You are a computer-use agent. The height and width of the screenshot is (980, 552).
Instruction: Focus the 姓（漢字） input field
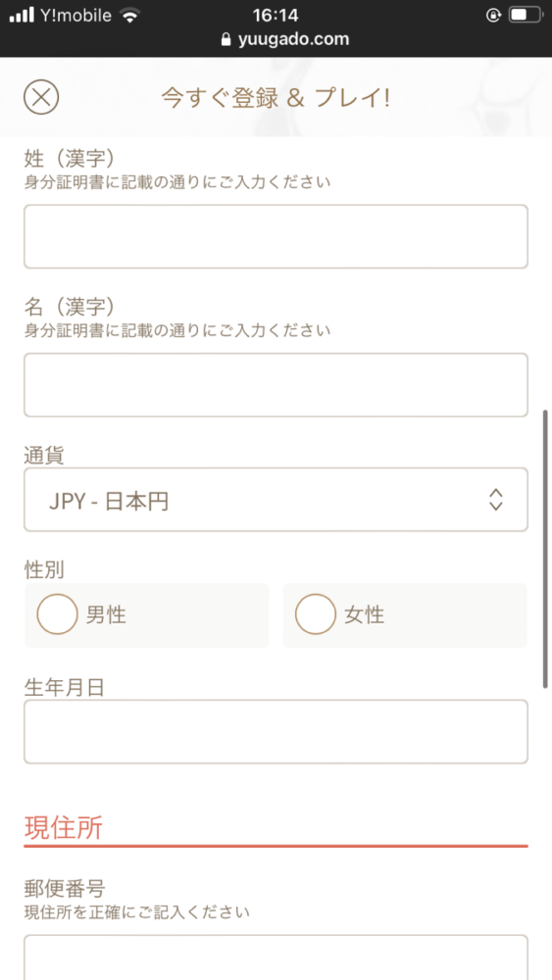tap(276, 236)
